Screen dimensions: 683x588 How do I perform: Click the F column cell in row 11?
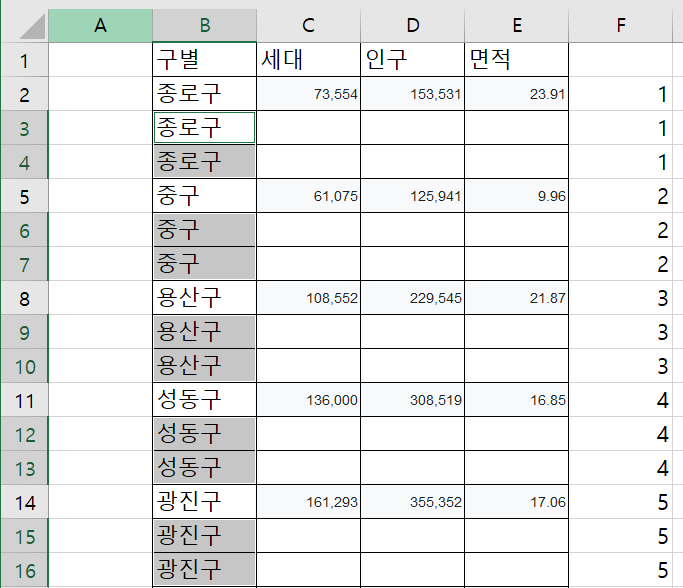[621, 400]
